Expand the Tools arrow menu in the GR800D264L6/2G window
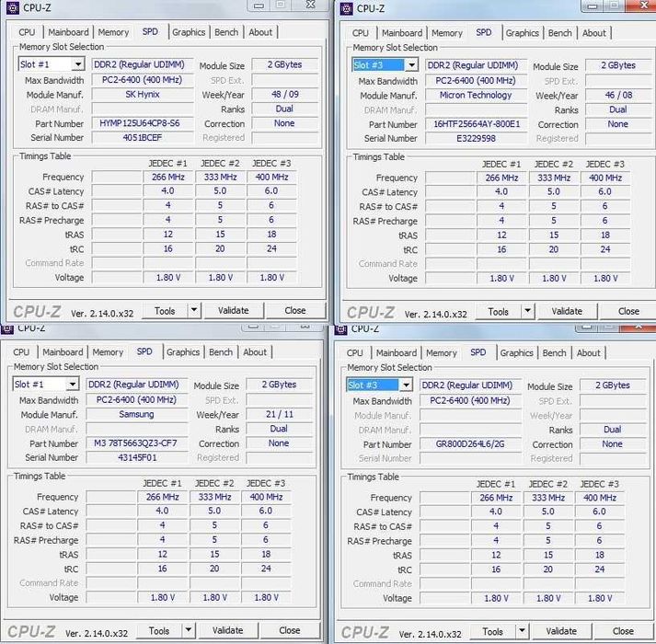Image resolution: width=656 pixels, height=644 pixels. tap(522, 631)
